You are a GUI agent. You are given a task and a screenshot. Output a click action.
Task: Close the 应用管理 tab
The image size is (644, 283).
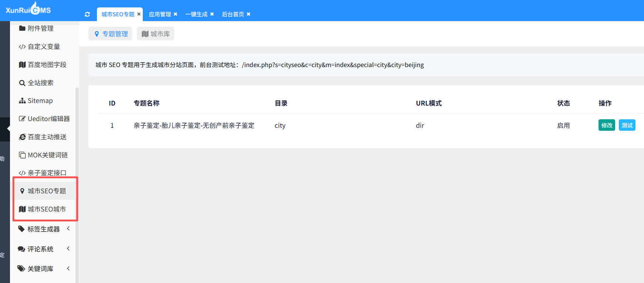tap(175, 14)
